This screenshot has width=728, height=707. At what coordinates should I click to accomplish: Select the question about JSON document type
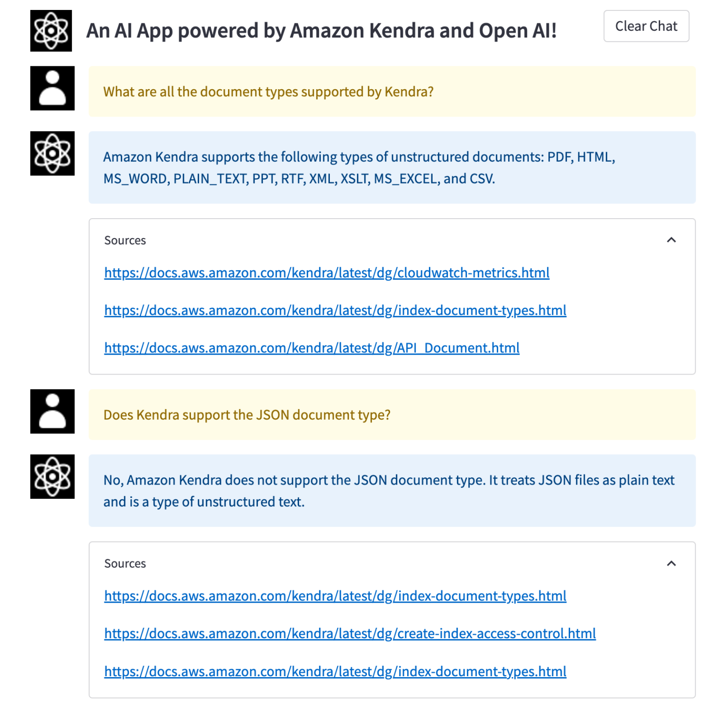coord(247,414)
